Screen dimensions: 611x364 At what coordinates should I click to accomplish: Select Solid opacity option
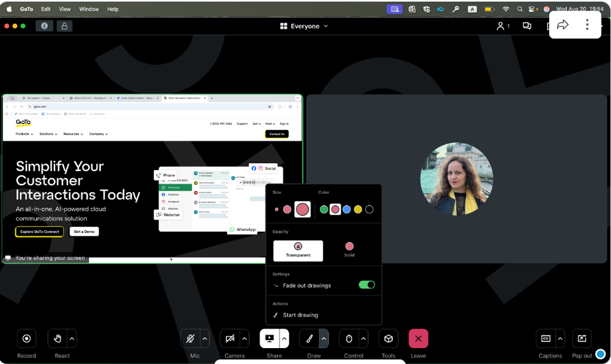pos(349,250)
